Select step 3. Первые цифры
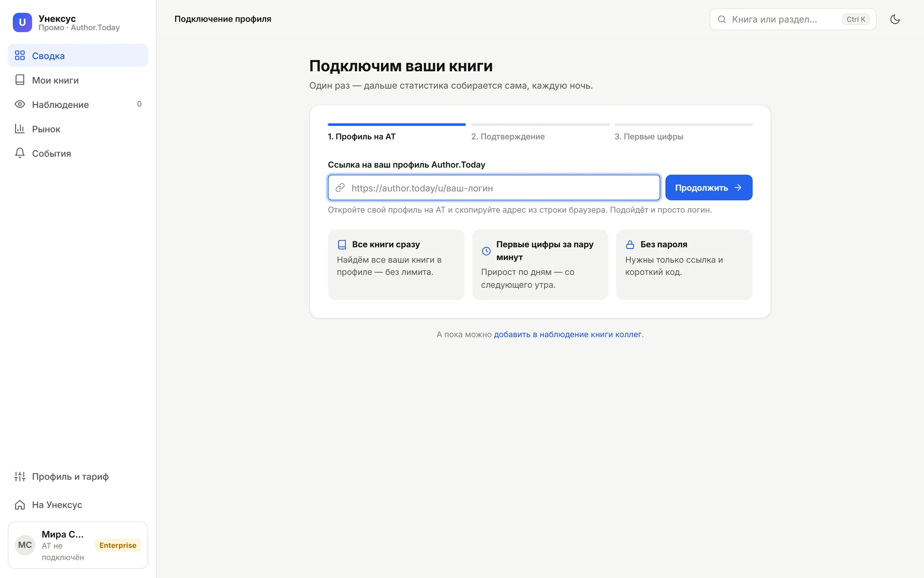This screenshot has height=578, width=924. click(x=649, y=136)
